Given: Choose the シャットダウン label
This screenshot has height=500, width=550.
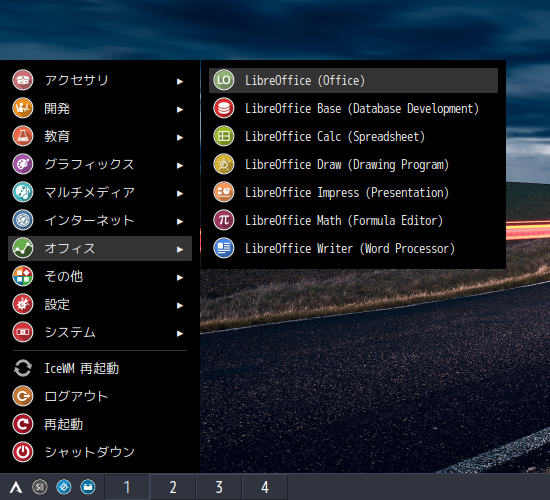Looking at the screenshot, I should (x=89, y=452).
